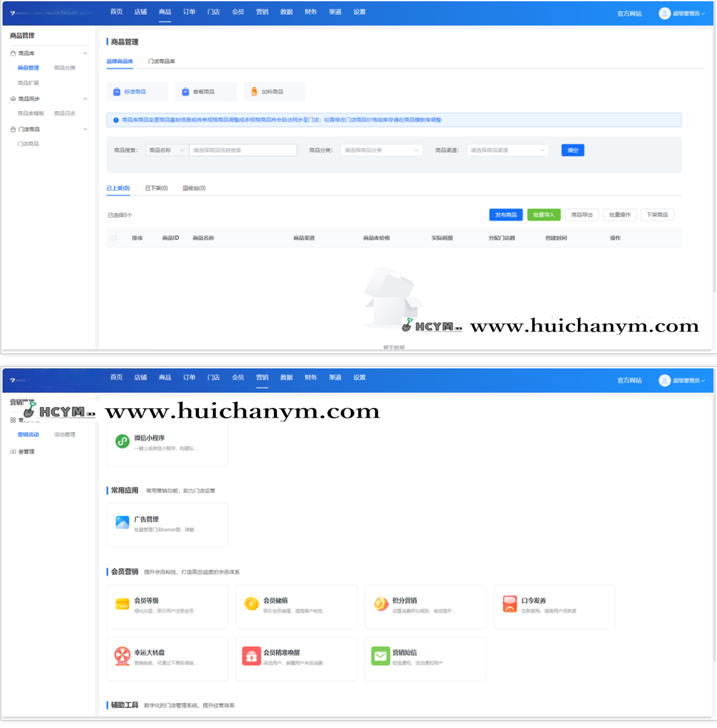Click the 商品同步 cloud icon in sidebar
The width and height of the screenshot is (717, 728).
(x=13, y=99)
